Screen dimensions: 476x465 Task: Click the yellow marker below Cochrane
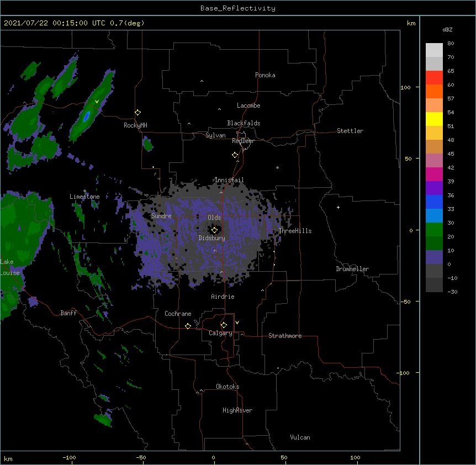(x=188, y=326)
